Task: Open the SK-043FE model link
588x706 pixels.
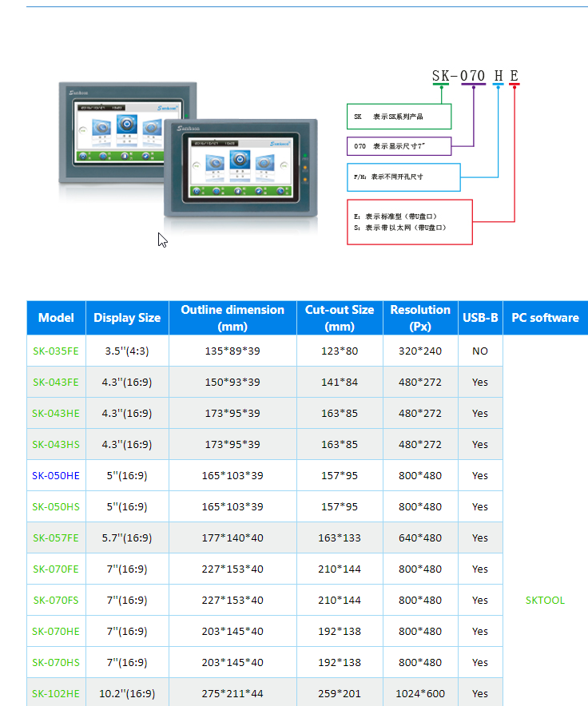Action: (x=56, y=382)
